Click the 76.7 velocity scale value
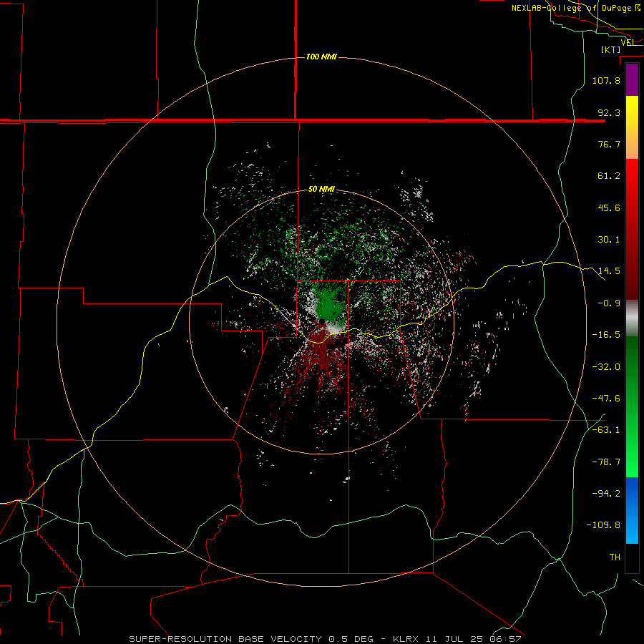 tap(609, 144)
